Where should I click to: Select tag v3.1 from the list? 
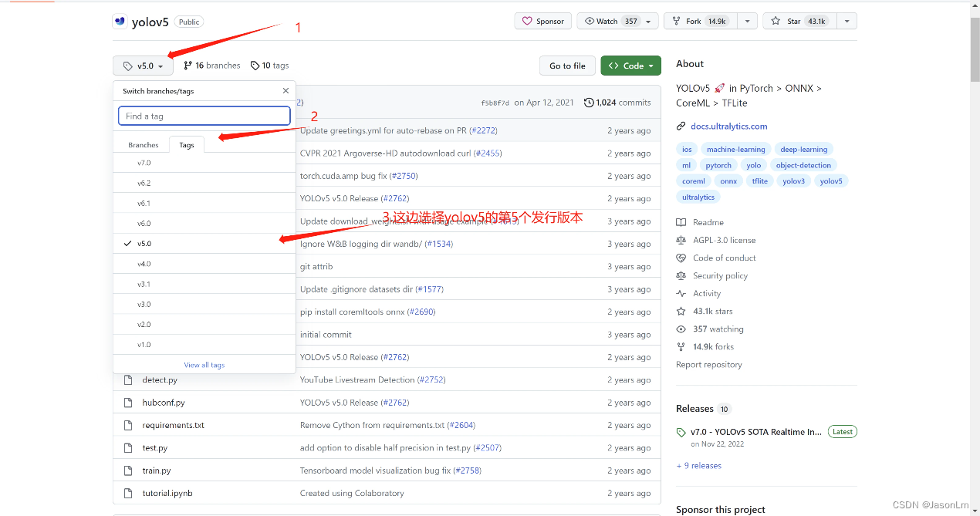coord(204,284)
